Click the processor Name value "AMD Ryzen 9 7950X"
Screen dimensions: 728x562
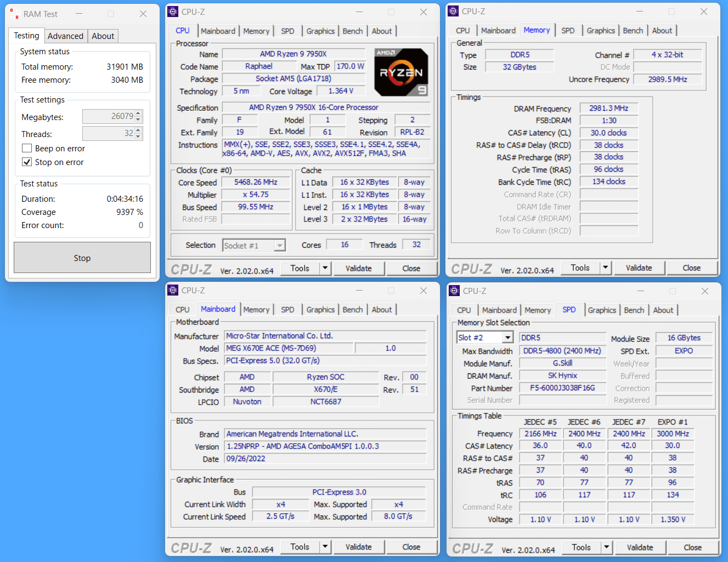[294, 54]
